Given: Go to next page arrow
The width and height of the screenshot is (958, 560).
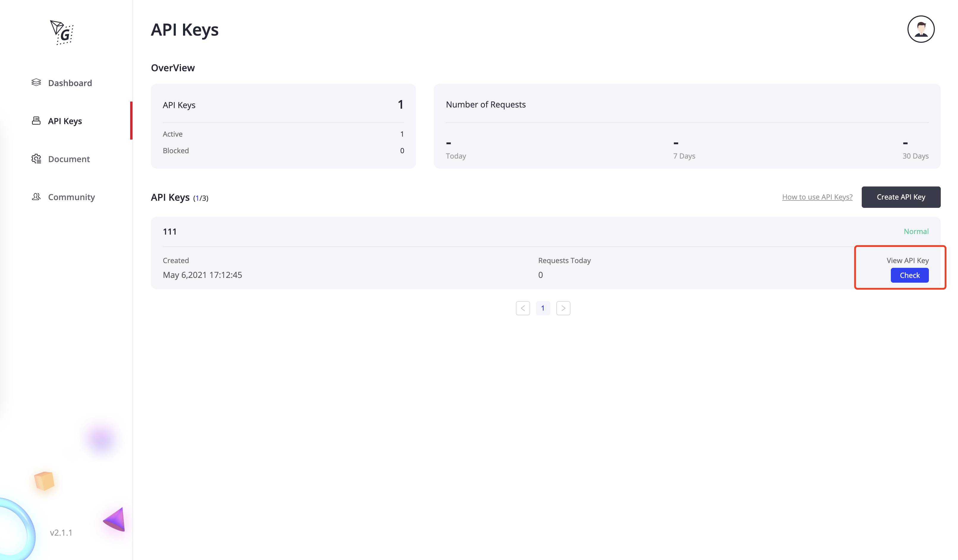Looking at the screenshot, I should pyautogui.click(x=563, y=308).
